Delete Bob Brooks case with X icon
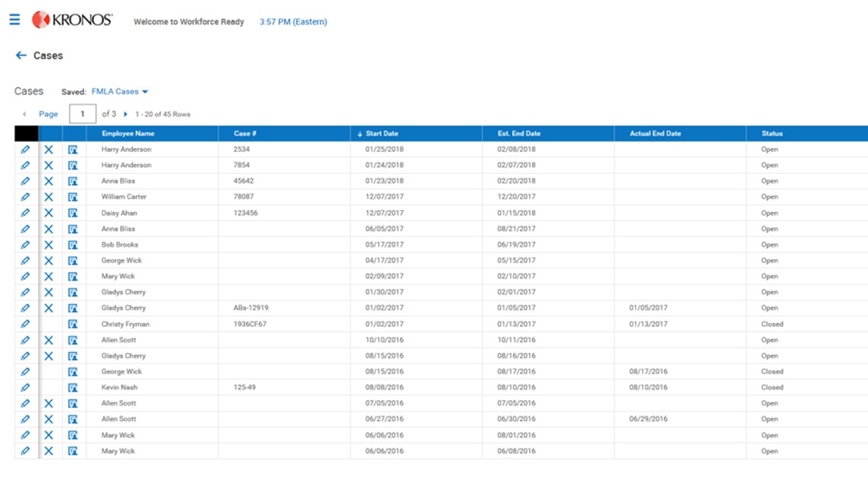 coord(49,245)
